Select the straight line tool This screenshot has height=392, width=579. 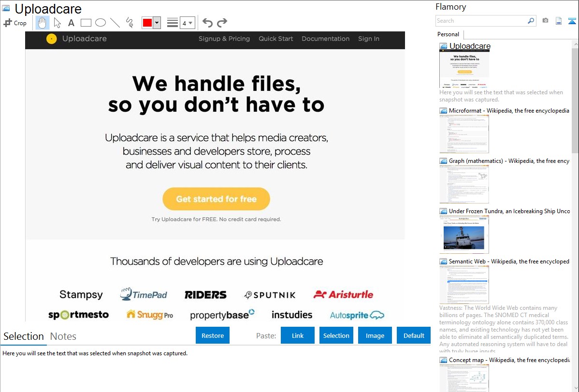115,23
